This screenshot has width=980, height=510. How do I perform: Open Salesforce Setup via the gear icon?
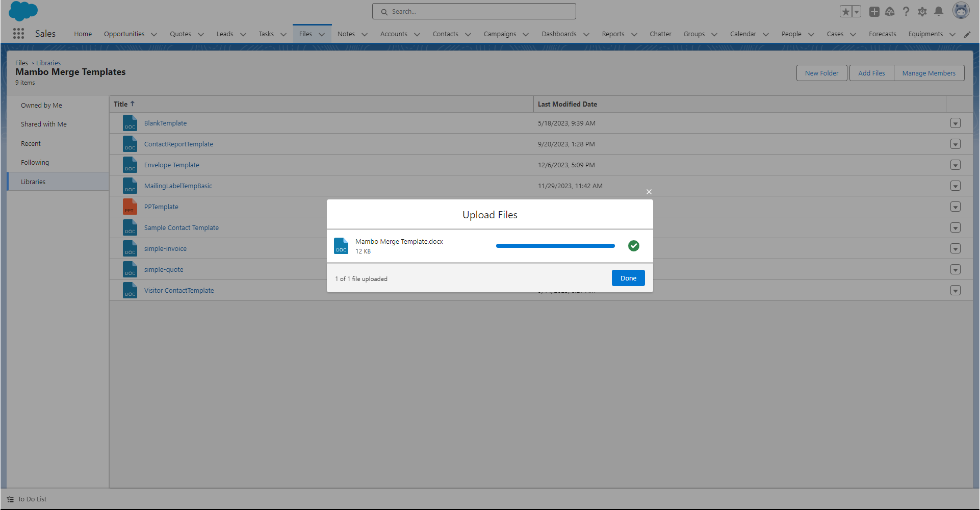click(922, 11)
